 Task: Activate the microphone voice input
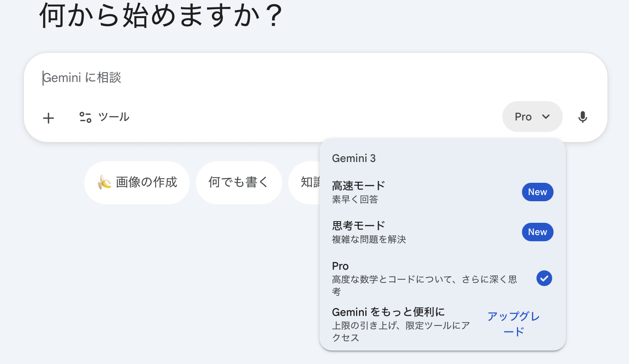[x=582, y=117]
